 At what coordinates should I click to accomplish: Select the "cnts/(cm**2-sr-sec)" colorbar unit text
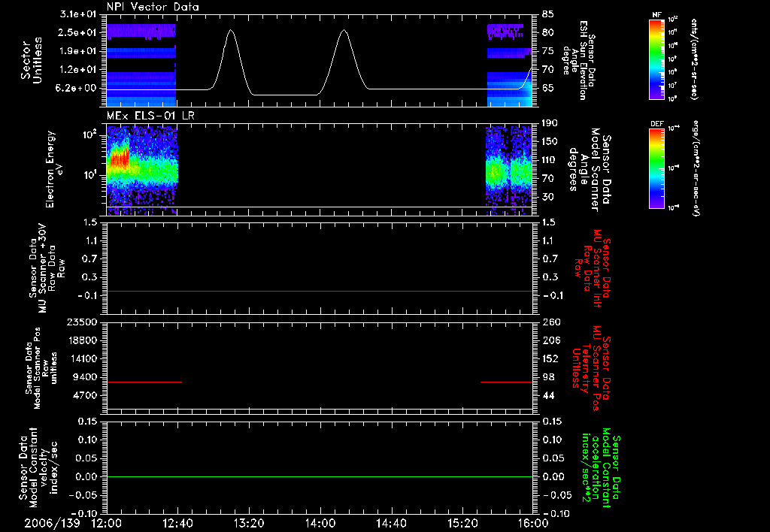(694, 59)
